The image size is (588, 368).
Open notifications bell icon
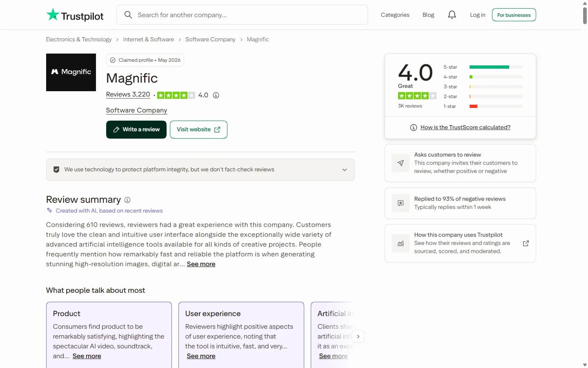pos(452,15)
